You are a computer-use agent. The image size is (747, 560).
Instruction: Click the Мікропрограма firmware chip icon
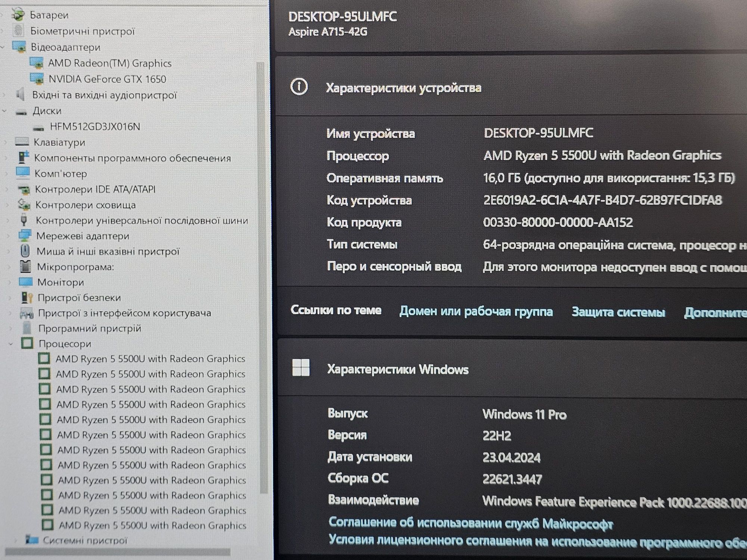[25, 267]
